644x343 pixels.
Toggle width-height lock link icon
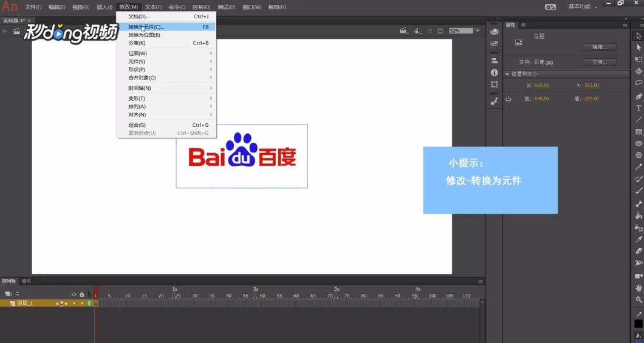click(x=509, y=99)
